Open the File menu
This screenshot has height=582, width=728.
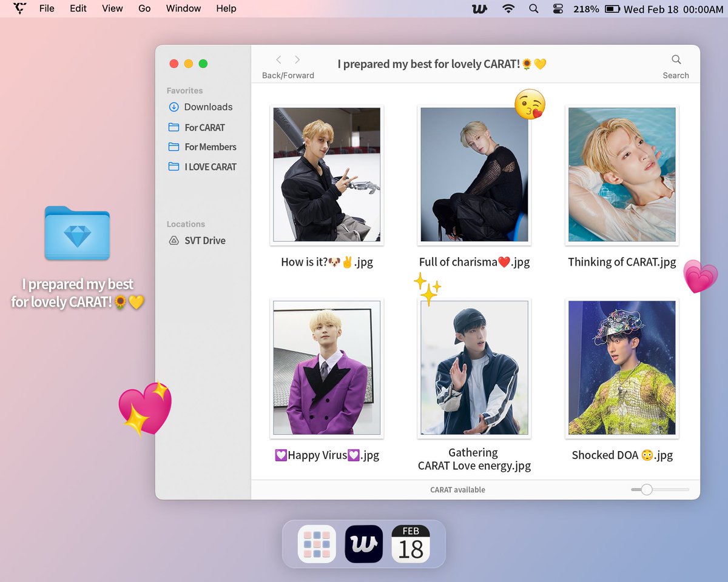[x=47, y=8]
